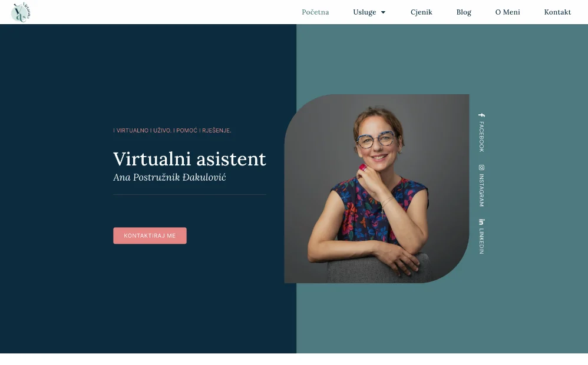Navigate to O Meni page

pyautogui.click(x=507, y=12)
